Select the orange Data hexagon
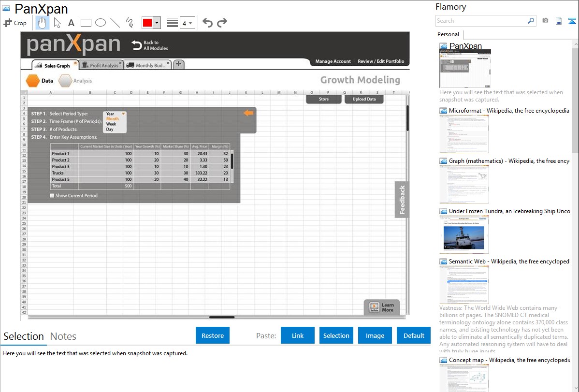 (x=32, y=81)
